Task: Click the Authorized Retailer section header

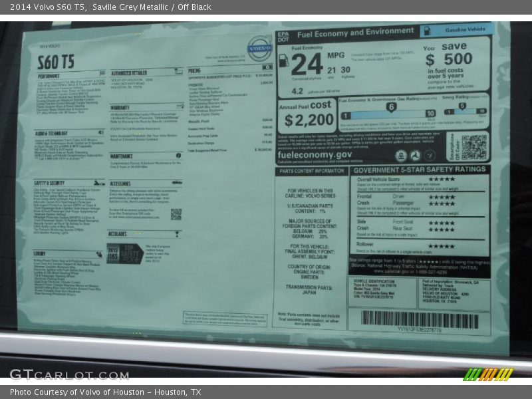Action: 146,72
